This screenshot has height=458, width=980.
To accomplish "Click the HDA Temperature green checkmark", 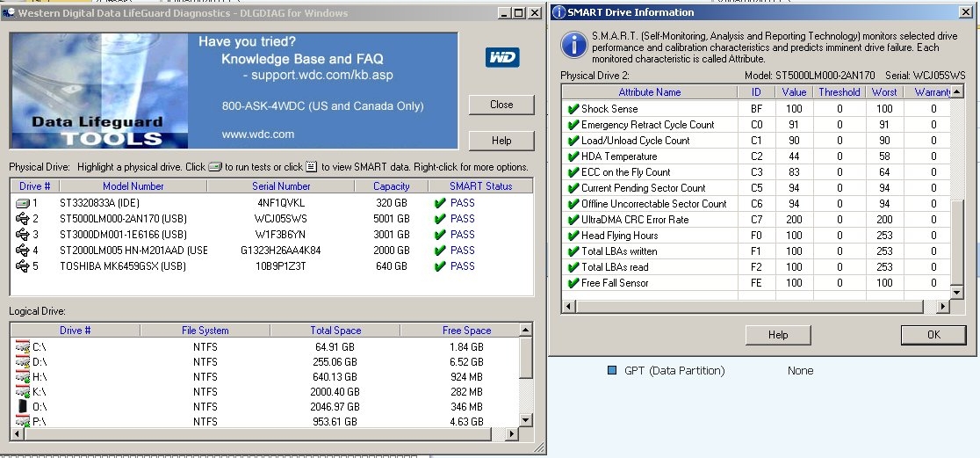I will coord(573,156).
